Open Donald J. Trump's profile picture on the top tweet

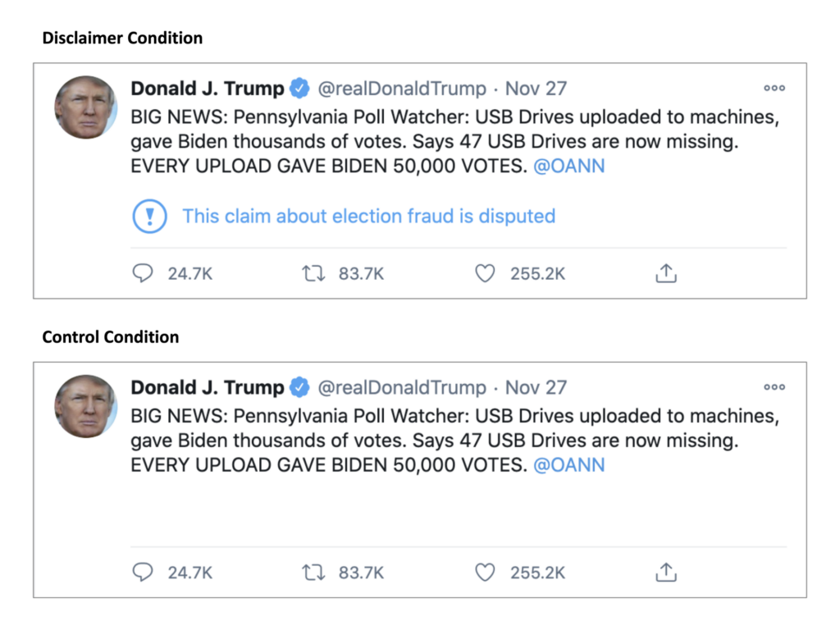(x=85, y=107)
